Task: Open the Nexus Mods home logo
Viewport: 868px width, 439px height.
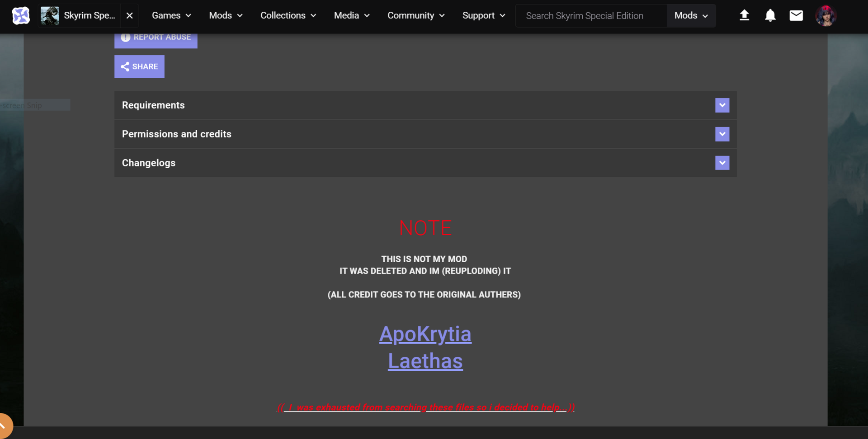Action: click(21, 16)
